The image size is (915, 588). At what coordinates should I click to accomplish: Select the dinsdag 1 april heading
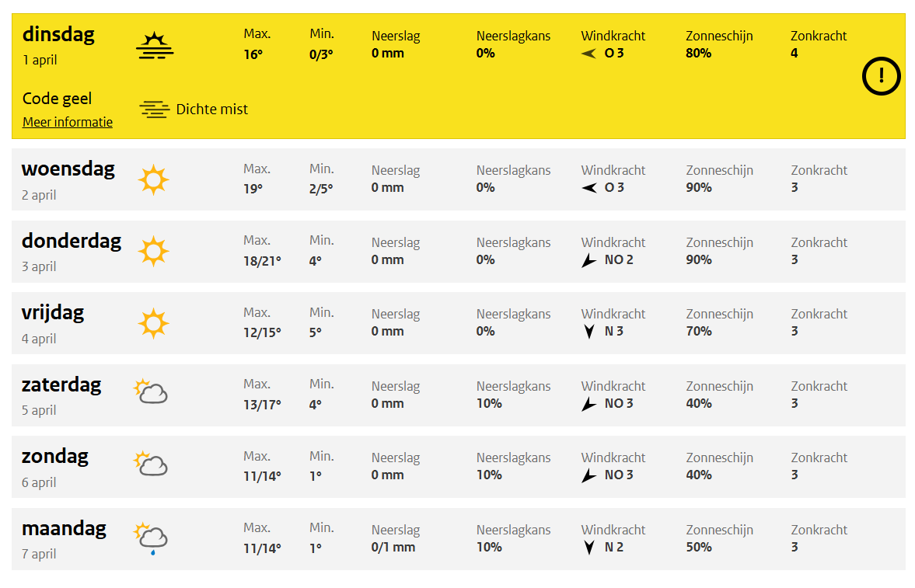coord(58,35)
